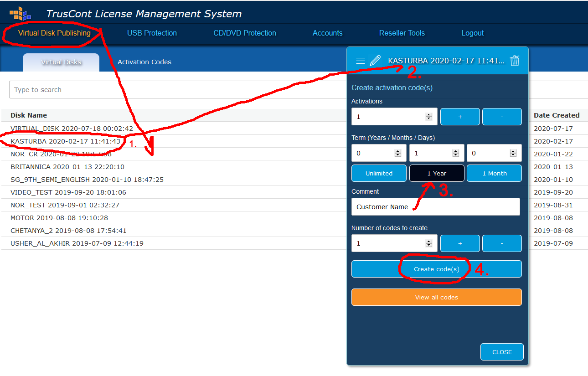Decrease Activations with minus button
This screenshot has width=588, height=376.
coord(502,117)
